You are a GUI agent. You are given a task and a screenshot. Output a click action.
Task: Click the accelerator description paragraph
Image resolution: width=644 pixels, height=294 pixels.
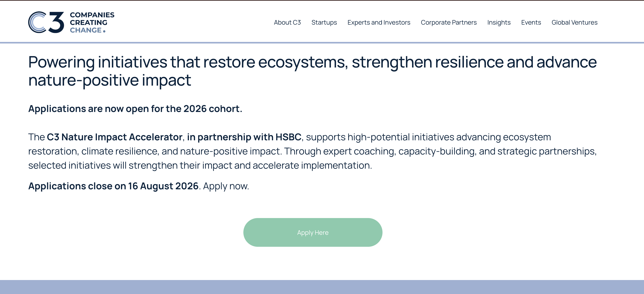[x=313, y=151]
